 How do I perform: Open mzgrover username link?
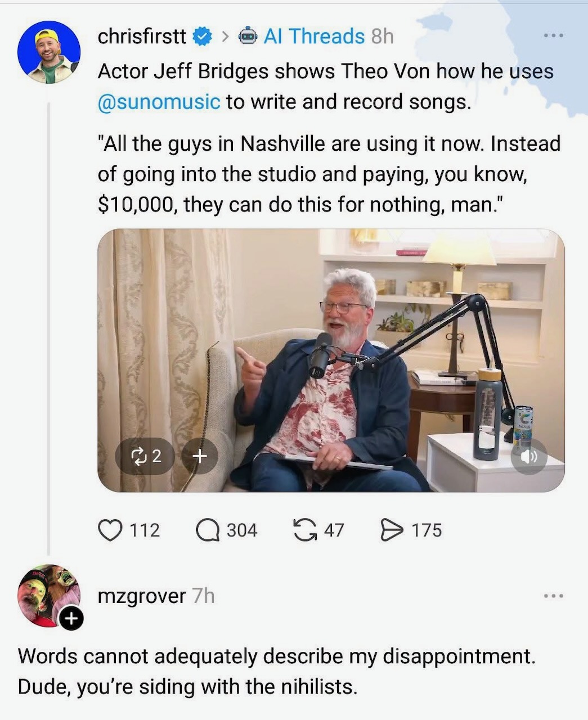coord(142,596)
